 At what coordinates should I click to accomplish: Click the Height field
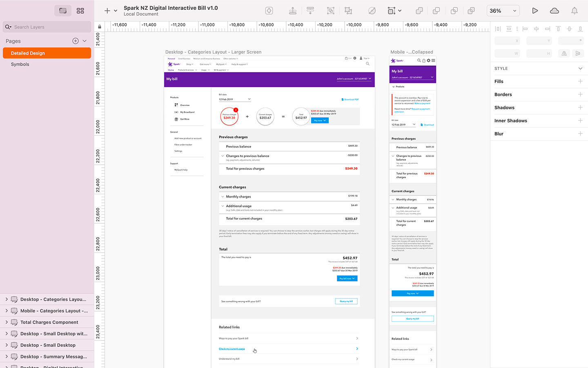(539, 53)
